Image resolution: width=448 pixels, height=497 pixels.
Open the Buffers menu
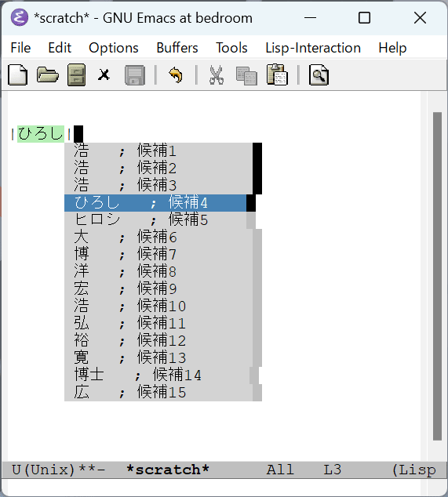coord(177,48)
